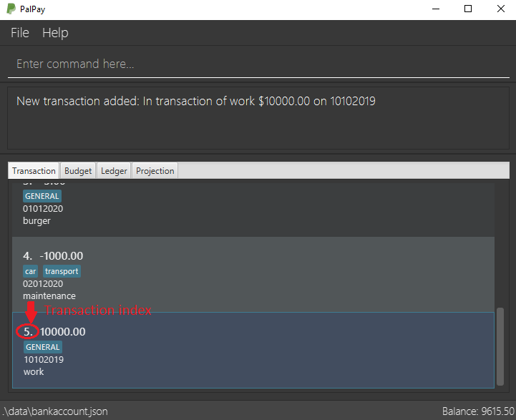
Task: Open the Projection tab
Action: coord(155,171)
